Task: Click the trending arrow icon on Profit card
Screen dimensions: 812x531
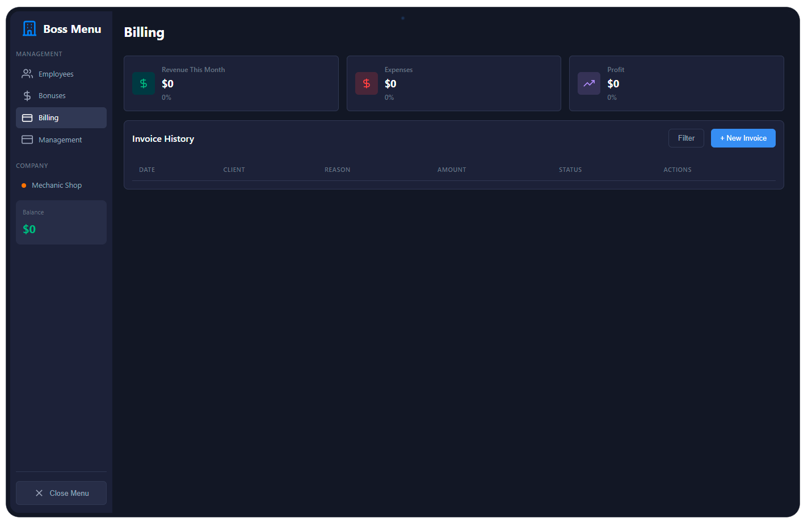Action: pyautogui.click(x=588, y=83)
